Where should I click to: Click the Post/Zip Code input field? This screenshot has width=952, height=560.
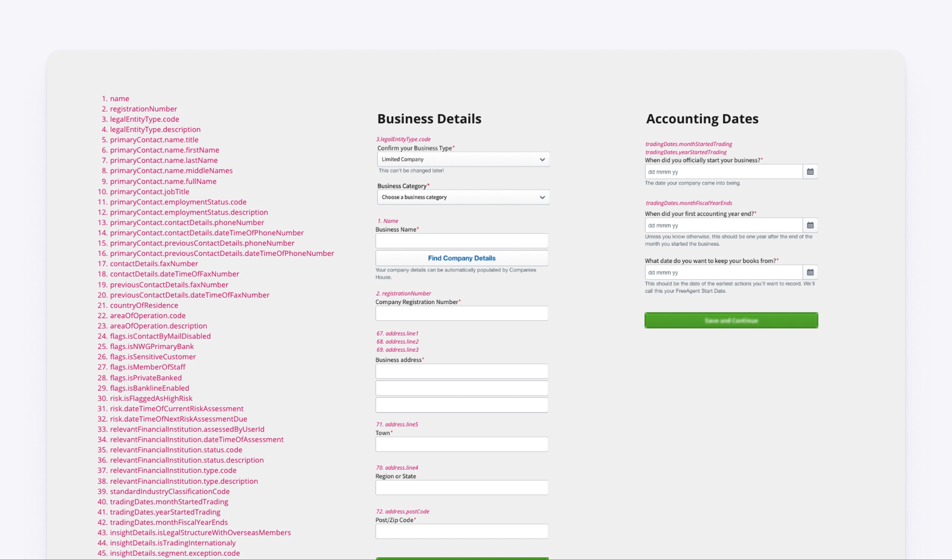coord(461,531)
